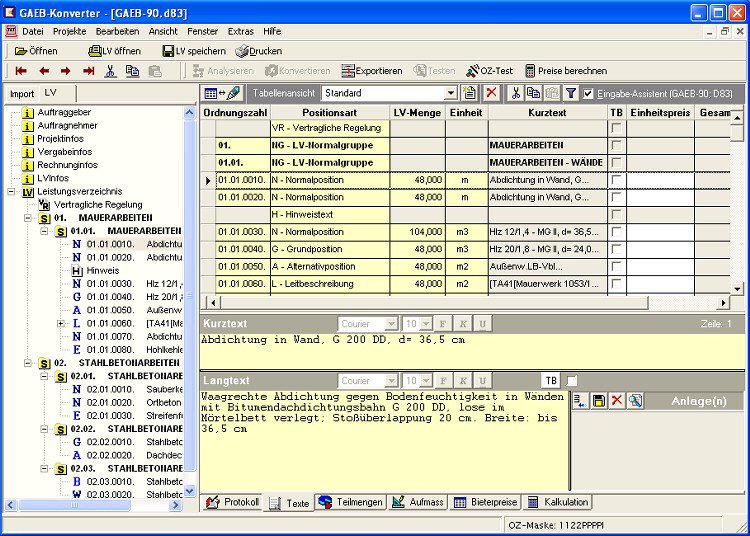Screen dimensions: 750x536
Task: Switch to the Import tab
Action: point(22,94)
